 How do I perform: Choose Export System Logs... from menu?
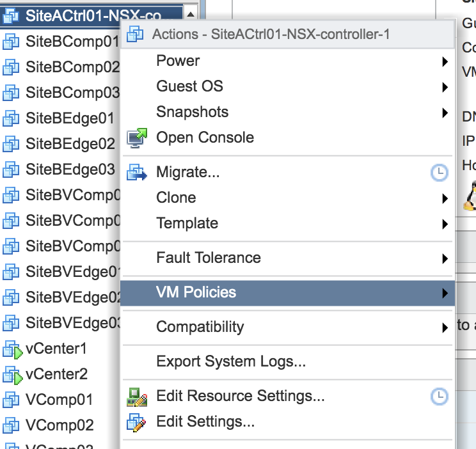[x=287, y=361]
